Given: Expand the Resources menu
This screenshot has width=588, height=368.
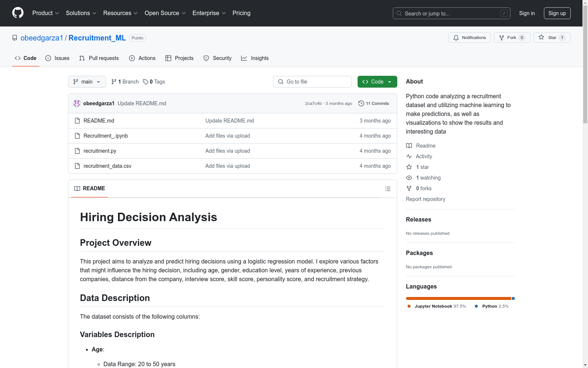Looking at the screenshot, I should click(x=120, y=13).
